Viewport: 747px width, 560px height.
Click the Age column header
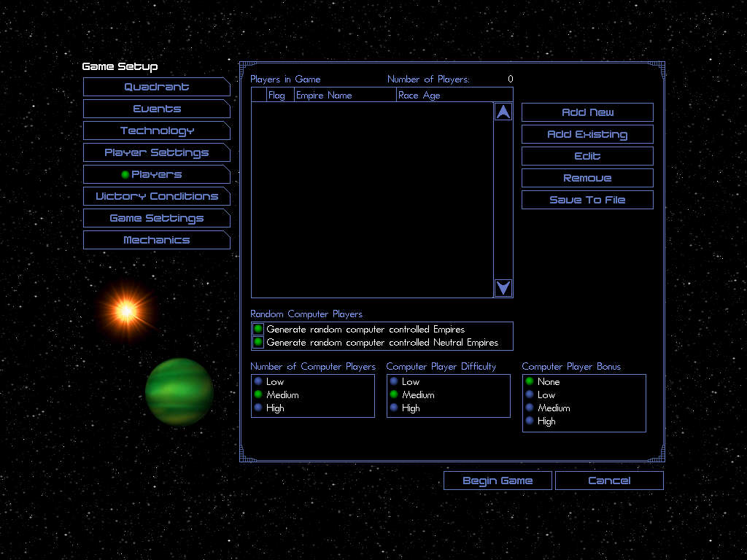pyautogui.click(x=432, y=96)
